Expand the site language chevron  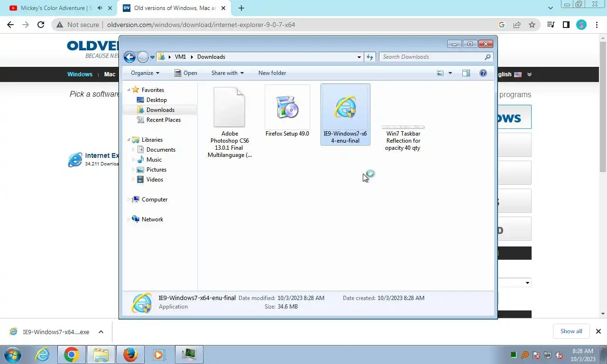pyautogui.click(x=529, y=74)
